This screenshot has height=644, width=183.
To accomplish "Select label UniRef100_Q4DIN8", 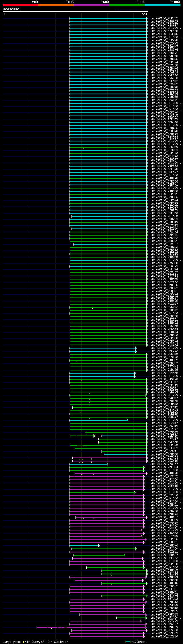I will point(164,473).
